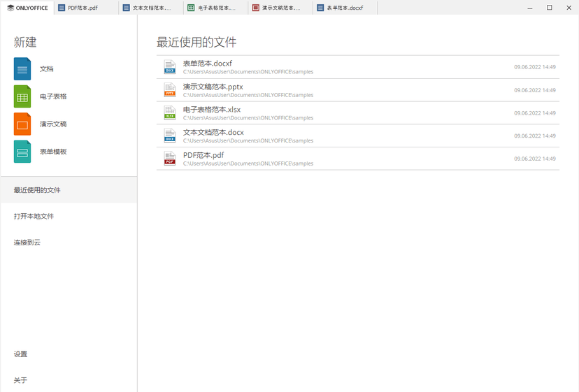
Task: Click the XLSX file icon for 电子表格范本.xlsx
Action: tap(170, 112)
